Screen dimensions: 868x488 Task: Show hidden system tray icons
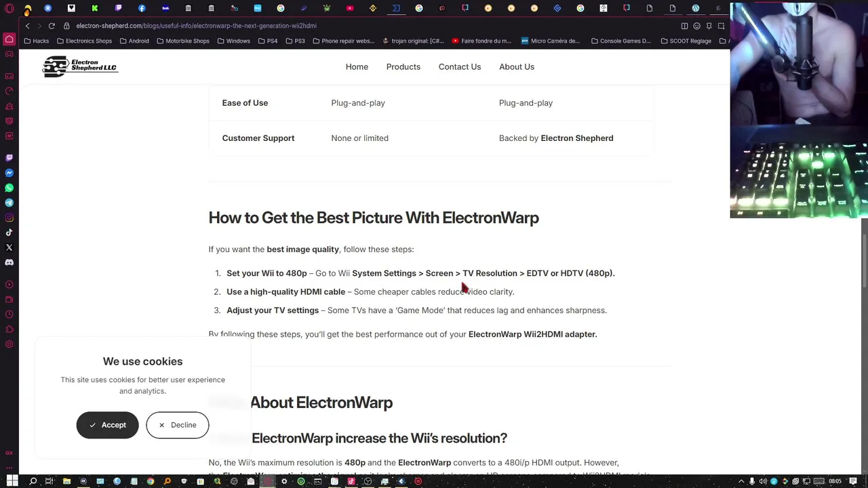point(742,481)
